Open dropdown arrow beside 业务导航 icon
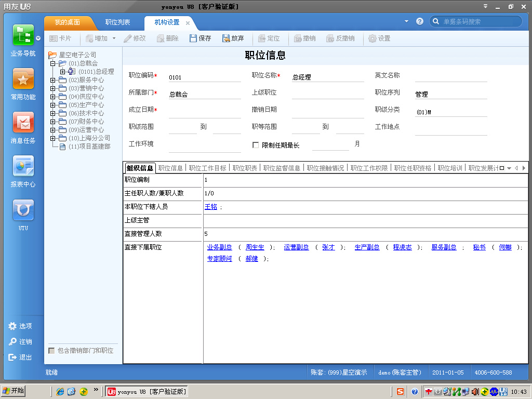Image resolution: width=532 pixels, height=399 pixels. [38, 38]
